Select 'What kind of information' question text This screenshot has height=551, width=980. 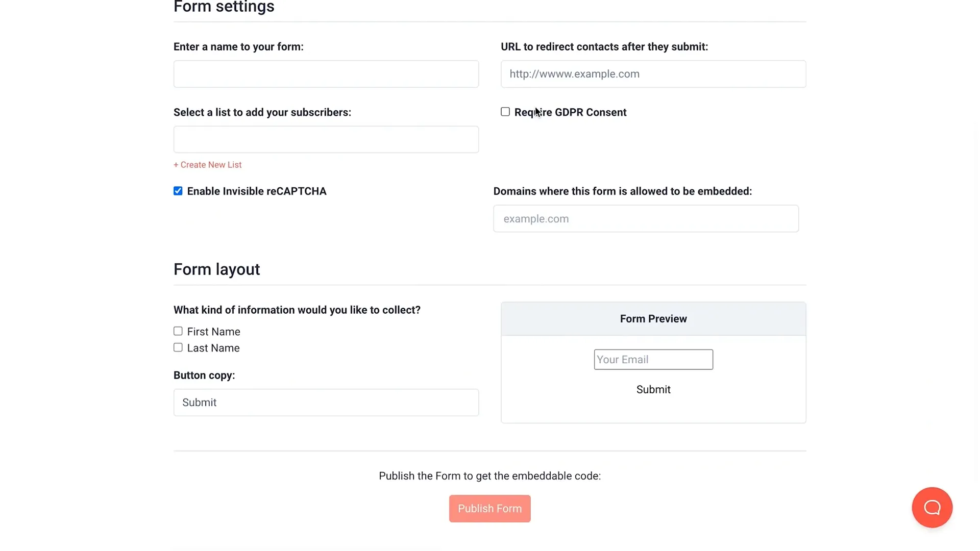coord(297,310)
